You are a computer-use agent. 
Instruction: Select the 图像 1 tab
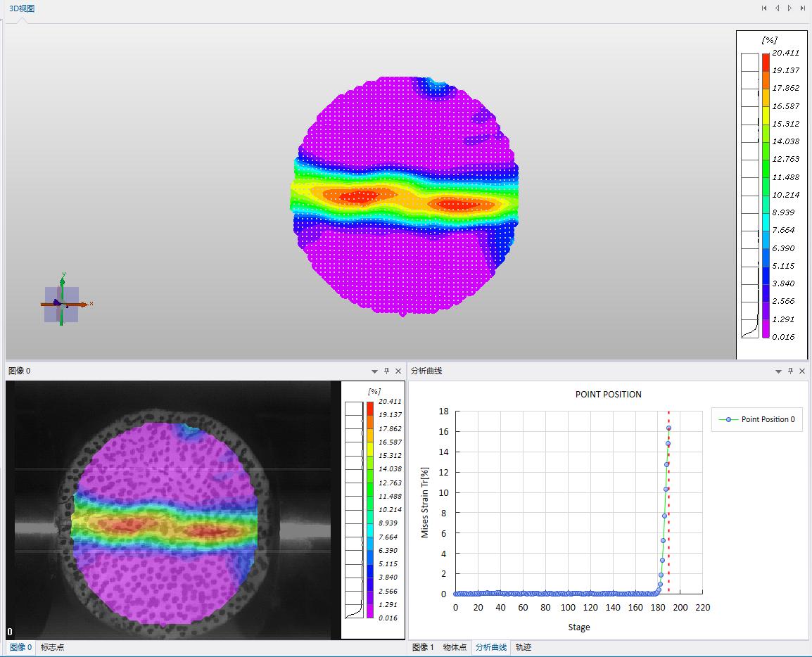[x=423, y=647]
